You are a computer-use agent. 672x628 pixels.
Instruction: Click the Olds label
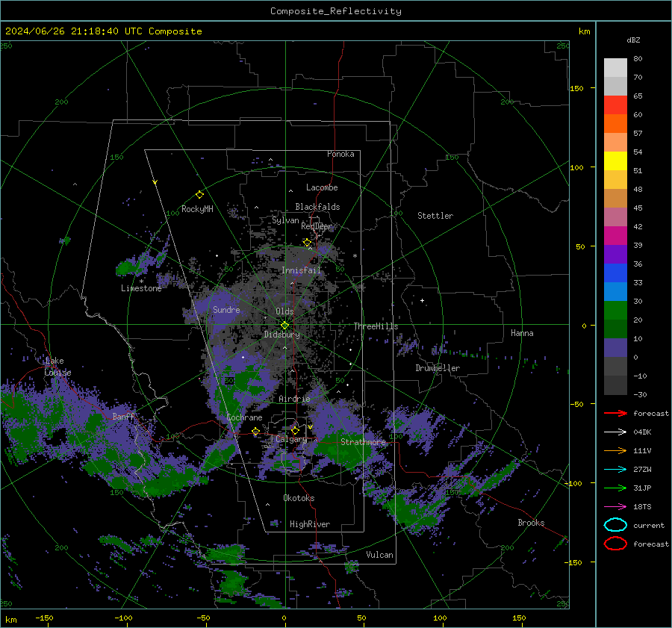tap(284, 311)
